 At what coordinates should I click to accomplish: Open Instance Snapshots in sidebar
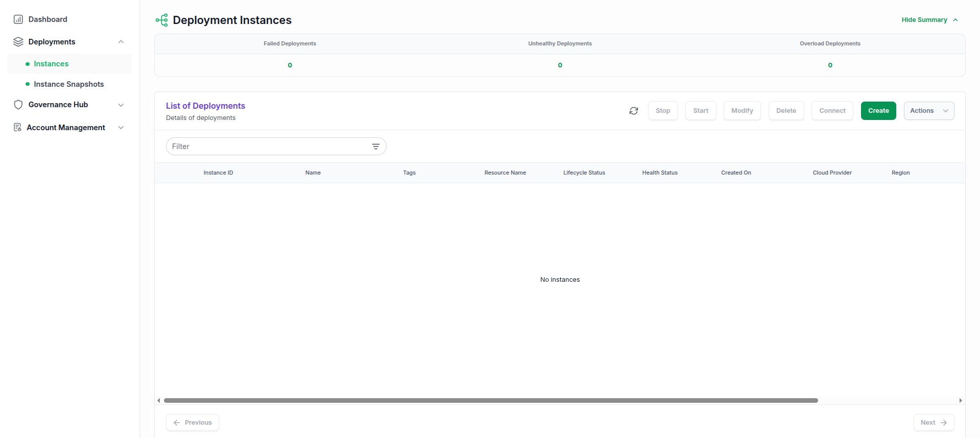coord(69,84)
